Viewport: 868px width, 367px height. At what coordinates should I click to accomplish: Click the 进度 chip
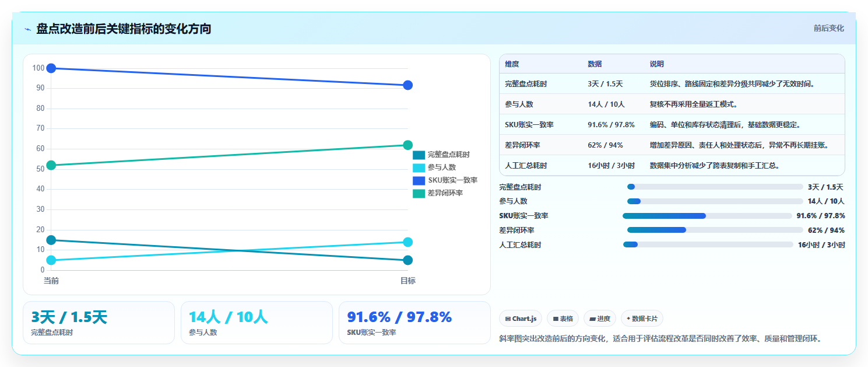pyautogui.click(x=600, y=319)
